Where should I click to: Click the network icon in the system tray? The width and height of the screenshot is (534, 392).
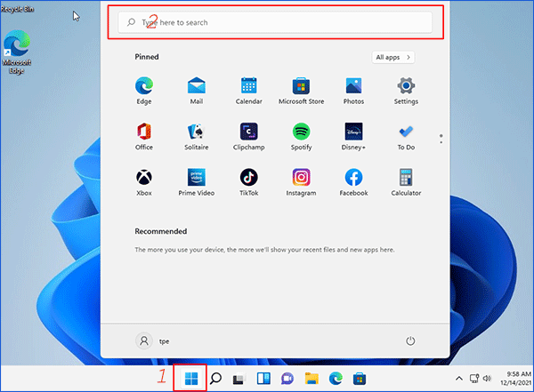(474, 379)
